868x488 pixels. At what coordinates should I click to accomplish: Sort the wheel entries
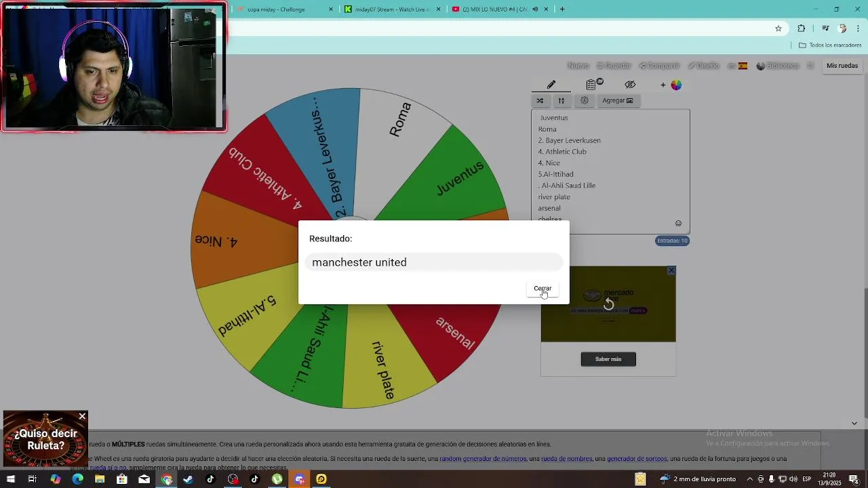coord(561,100)
